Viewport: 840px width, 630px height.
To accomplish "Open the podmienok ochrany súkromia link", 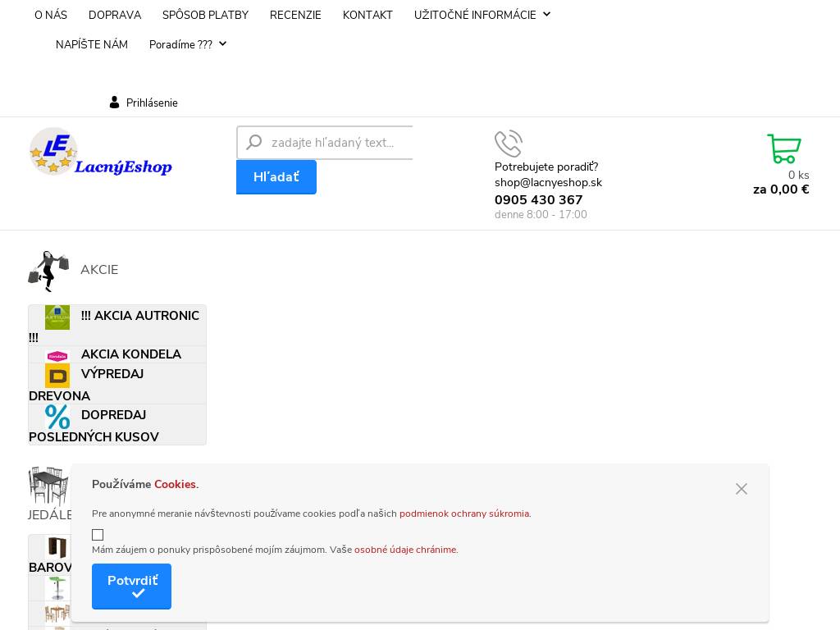I will 464,514.
